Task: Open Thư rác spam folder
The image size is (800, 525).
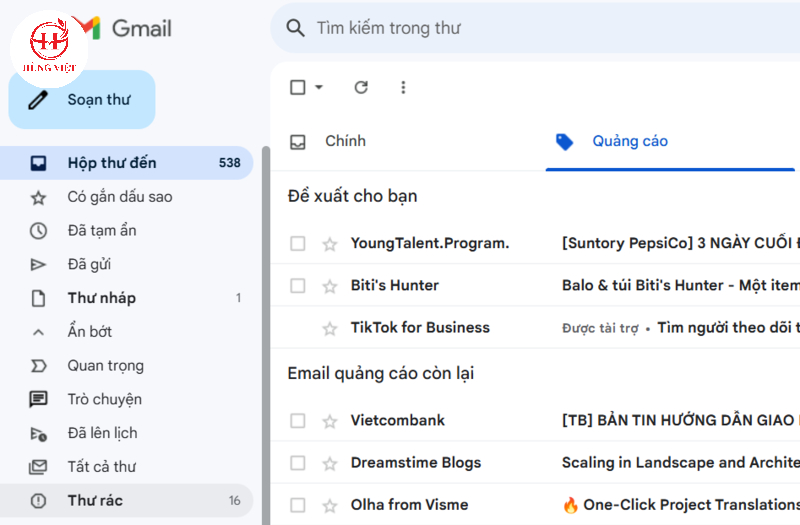Action: click(127, 501)
